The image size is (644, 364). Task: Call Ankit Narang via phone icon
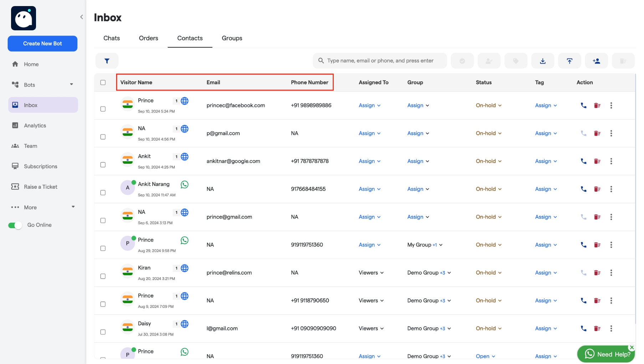[x=583, y=189]
